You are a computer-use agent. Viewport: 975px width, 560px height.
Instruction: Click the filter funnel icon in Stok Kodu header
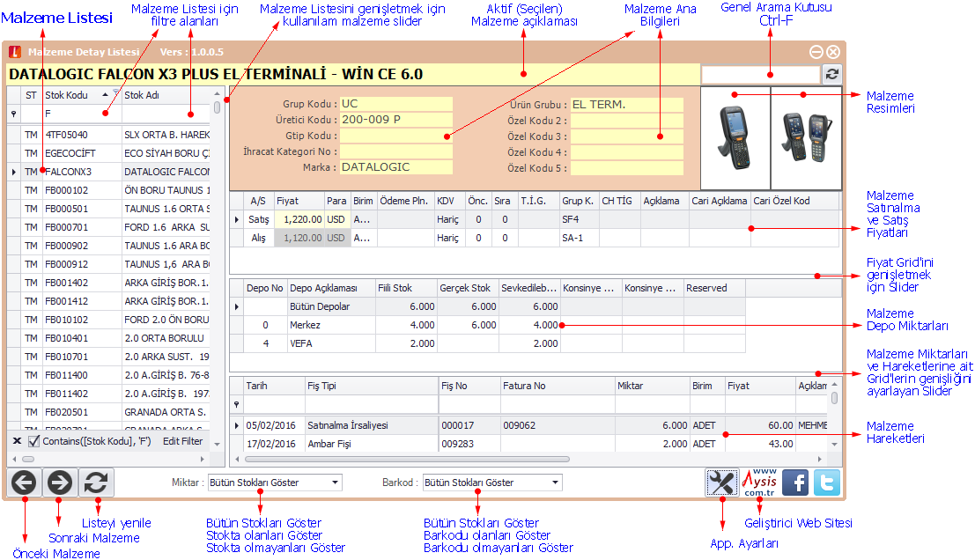point(115,92)
